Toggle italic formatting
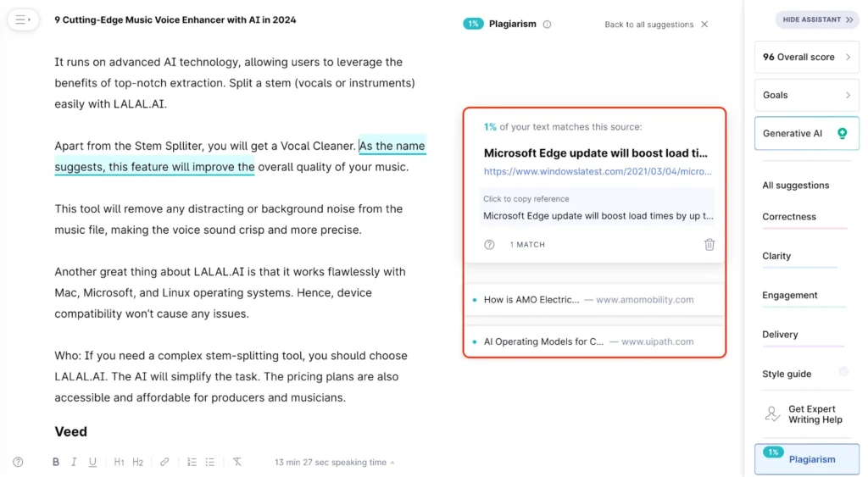The height and width of the screenshot is (477, 868). click(74, 463)
